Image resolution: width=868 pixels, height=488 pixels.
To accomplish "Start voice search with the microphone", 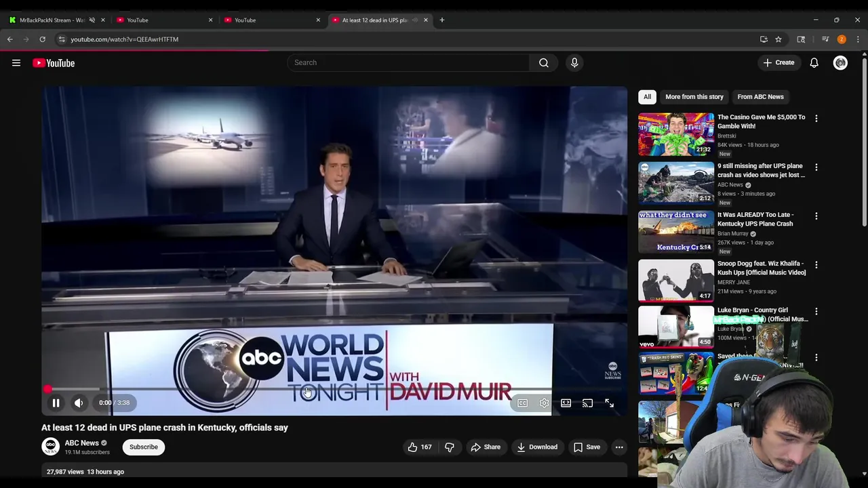I will click(574, 62).
